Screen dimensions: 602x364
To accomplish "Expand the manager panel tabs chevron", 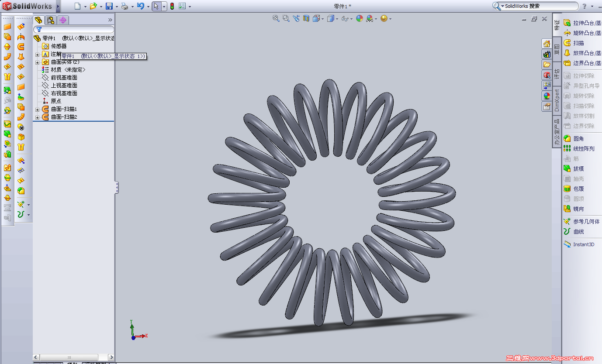I will pyautogui.click(x=110, y=20).
